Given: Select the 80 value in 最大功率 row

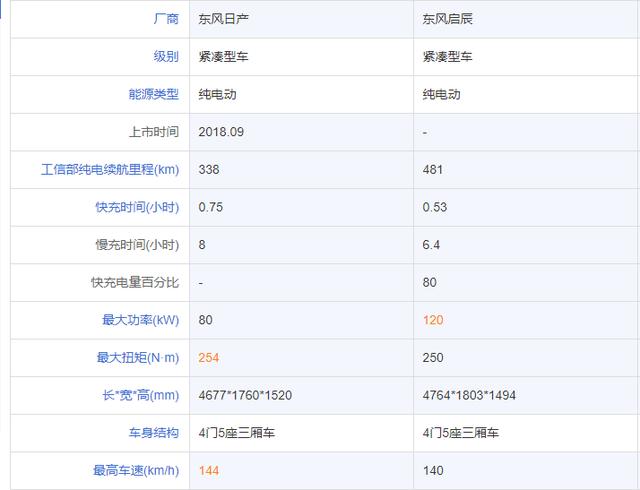Looking at the screenshot, I should [205, 320].
